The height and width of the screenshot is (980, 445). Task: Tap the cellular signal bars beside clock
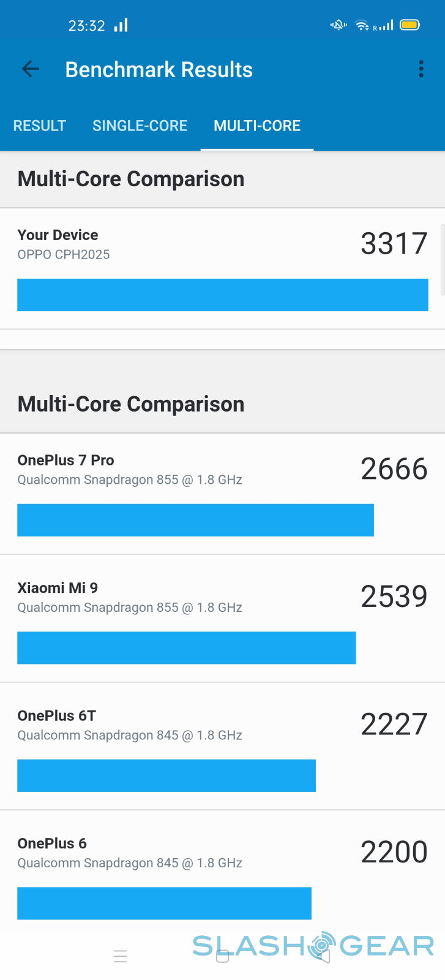(121, 25)
